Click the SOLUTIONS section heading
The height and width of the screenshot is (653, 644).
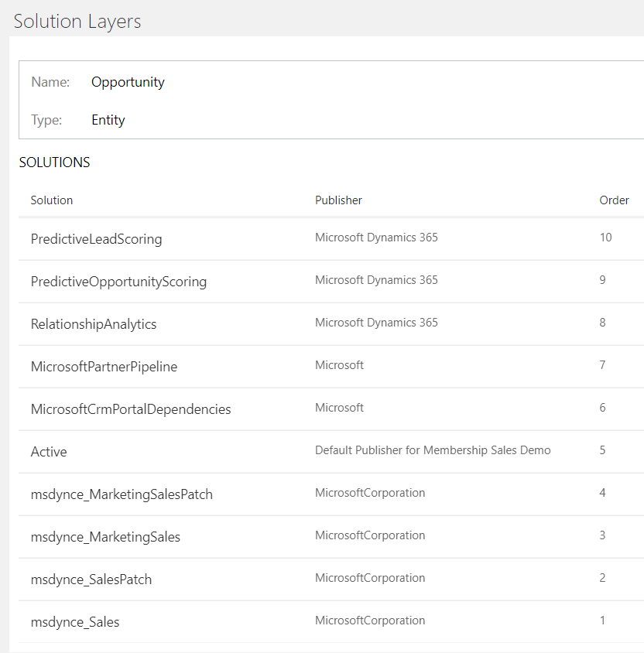[54, 162]
